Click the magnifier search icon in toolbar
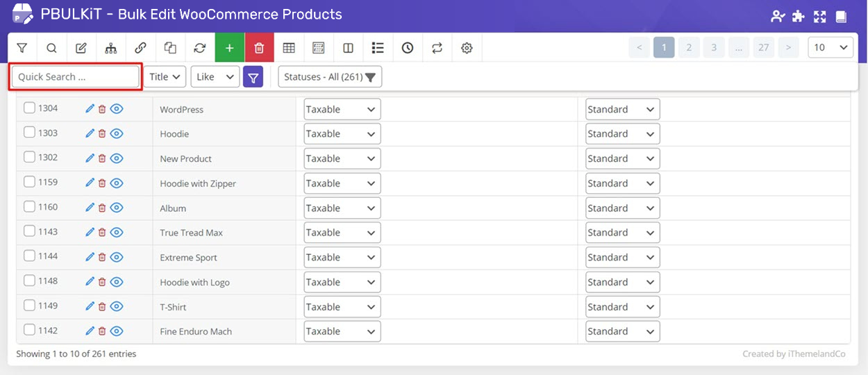This screenshot has height=375, width=868. 51,48
